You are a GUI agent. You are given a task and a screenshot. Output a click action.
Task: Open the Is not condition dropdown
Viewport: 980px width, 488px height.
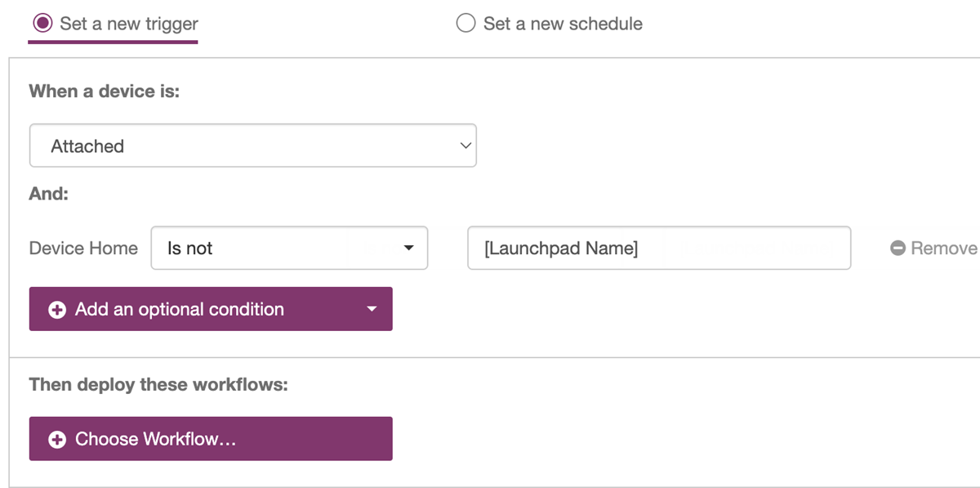289,248
